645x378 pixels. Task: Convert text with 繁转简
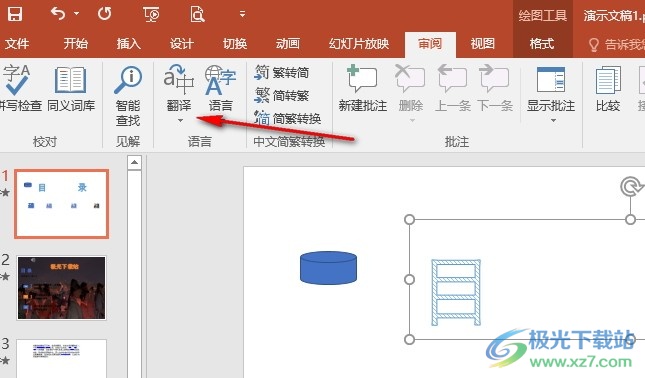(x=281, y=72)
